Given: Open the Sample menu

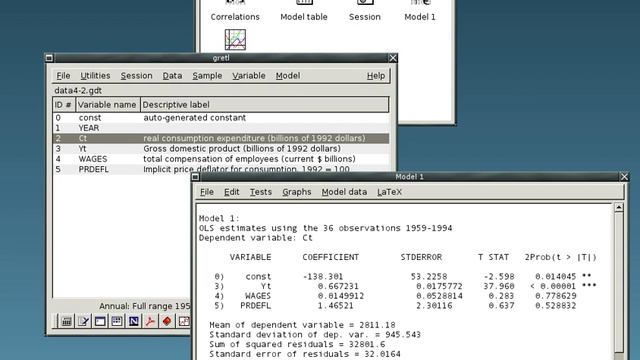Looking at the screenshot, I should 207,76.
